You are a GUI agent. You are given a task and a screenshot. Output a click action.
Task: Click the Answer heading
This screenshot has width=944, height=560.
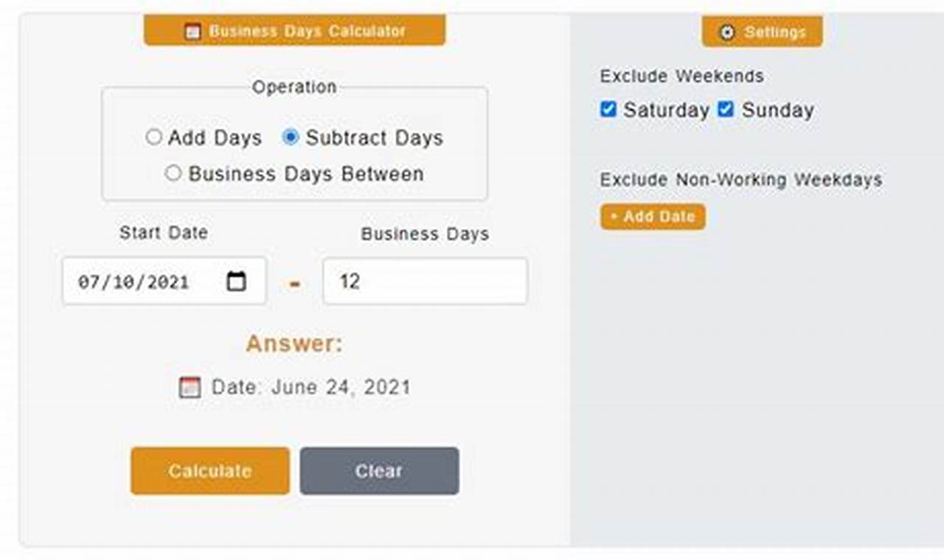294,343
